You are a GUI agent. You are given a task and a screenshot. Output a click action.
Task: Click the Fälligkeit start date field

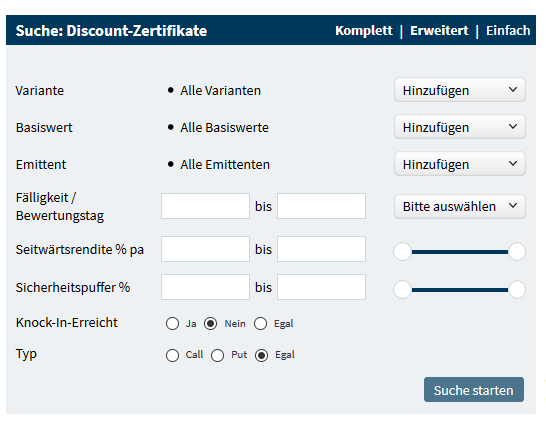[205, 206]
